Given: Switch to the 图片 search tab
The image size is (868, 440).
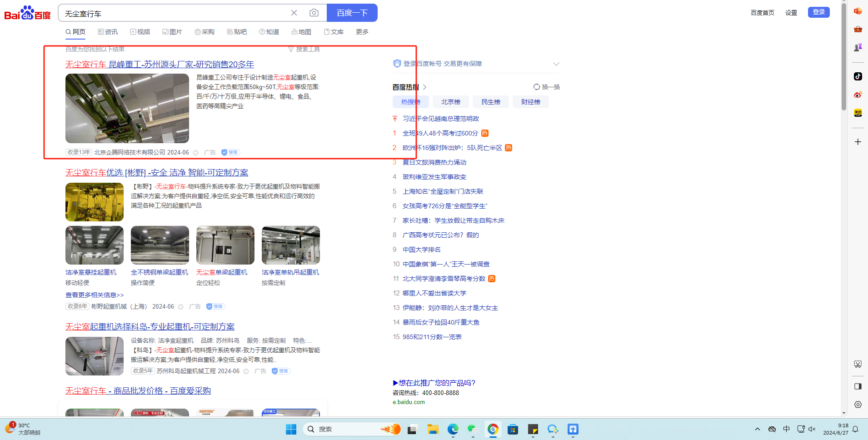Looking at the screenshot, I should point(172,32).
